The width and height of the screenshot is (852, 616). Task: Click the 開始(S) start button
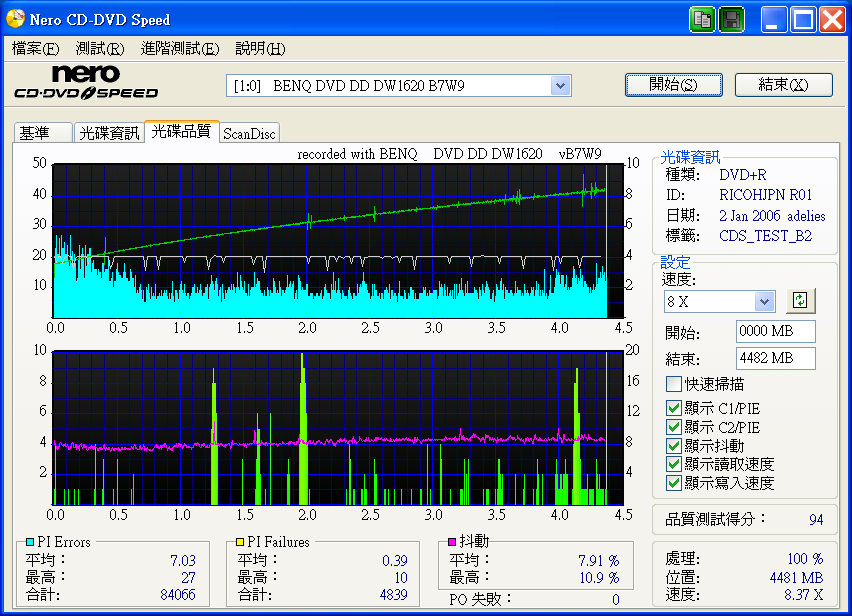[674, 85]
